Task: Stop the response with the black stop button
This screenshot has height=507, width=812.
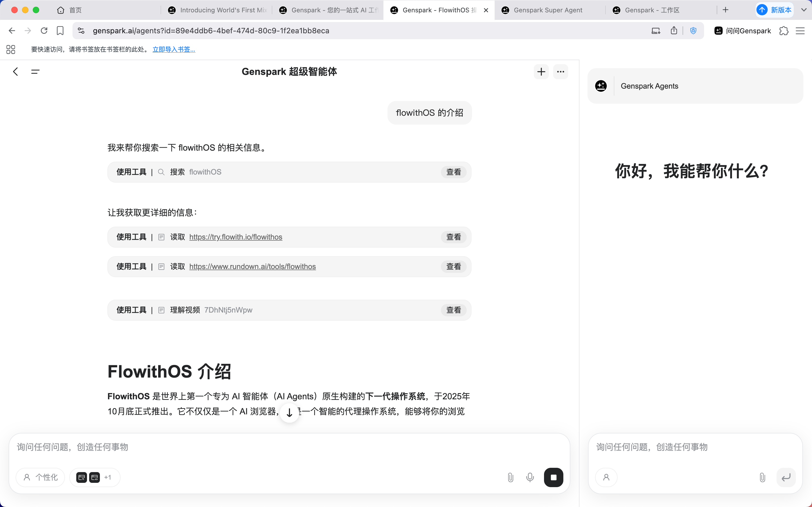Action: 553,477
